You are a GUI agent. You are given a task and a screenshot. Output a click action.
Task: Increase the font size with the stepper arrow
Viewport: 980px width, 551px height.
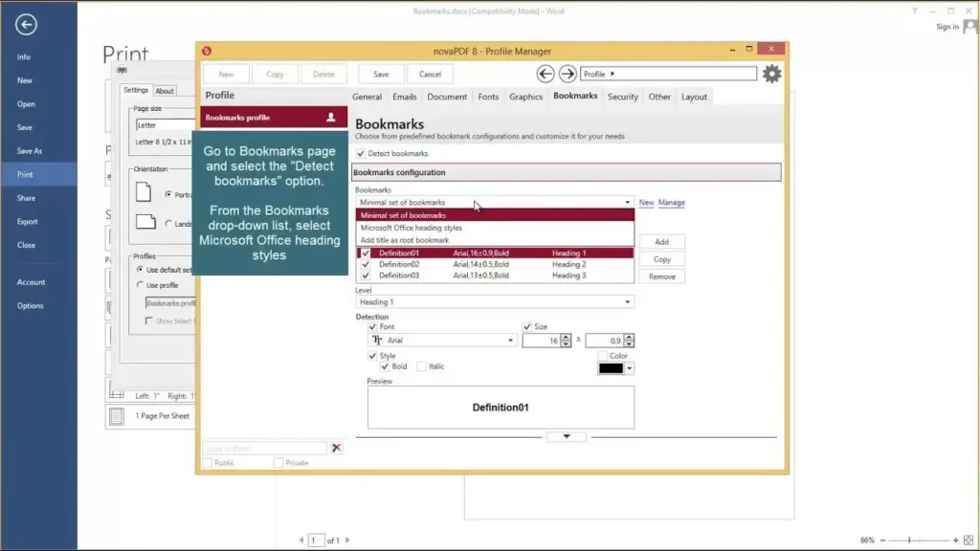pyautogui.click(x=565, y=337)
